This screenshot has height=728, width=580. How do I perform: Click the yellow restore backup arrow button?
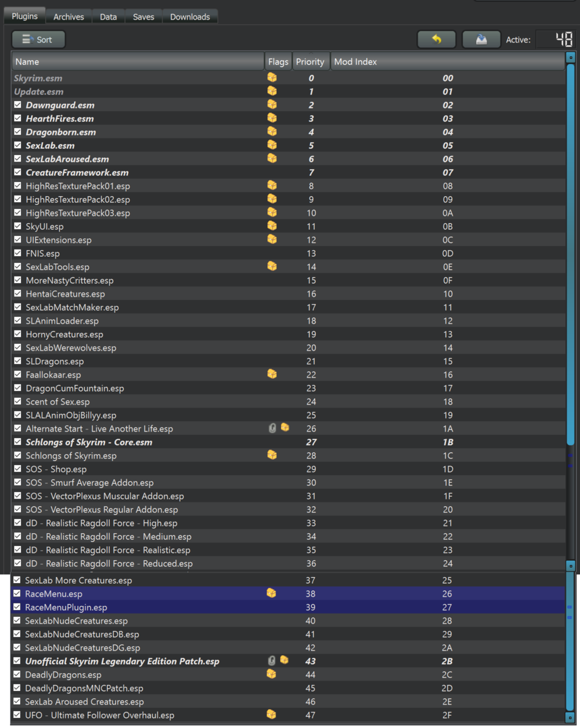(x=437, y=40)
